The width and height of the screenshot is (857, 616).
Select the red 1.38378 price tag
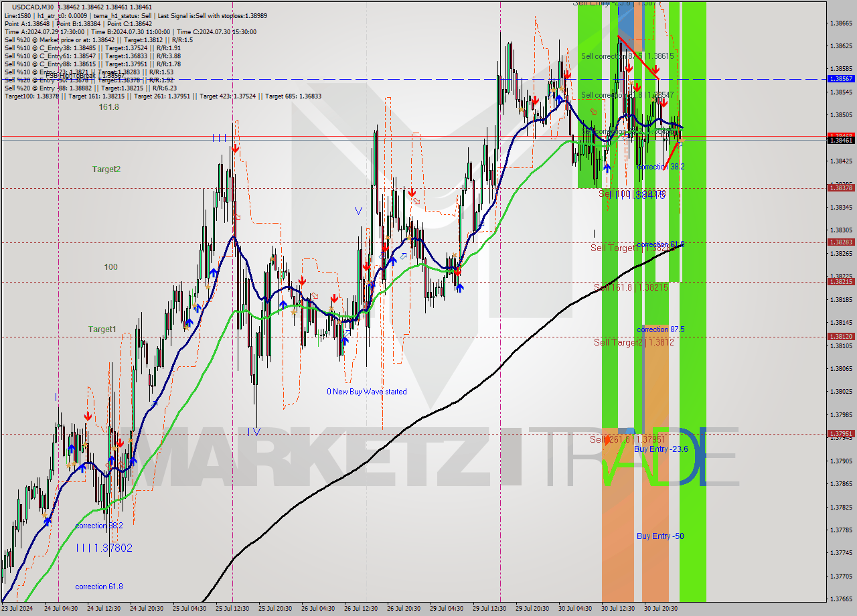tap(841, 188)
